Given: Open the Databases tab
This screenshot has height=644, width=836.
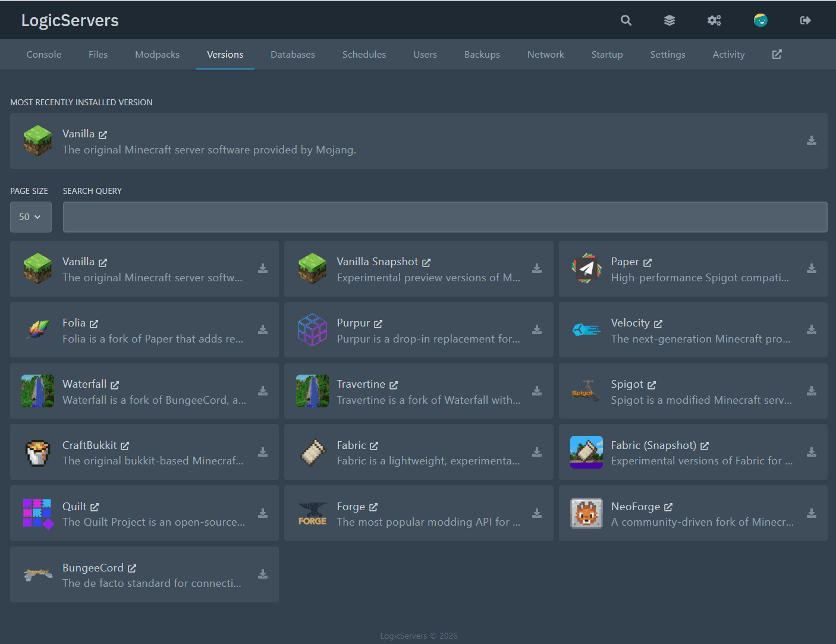Looking at the screenshot, I should click(293, 55).
